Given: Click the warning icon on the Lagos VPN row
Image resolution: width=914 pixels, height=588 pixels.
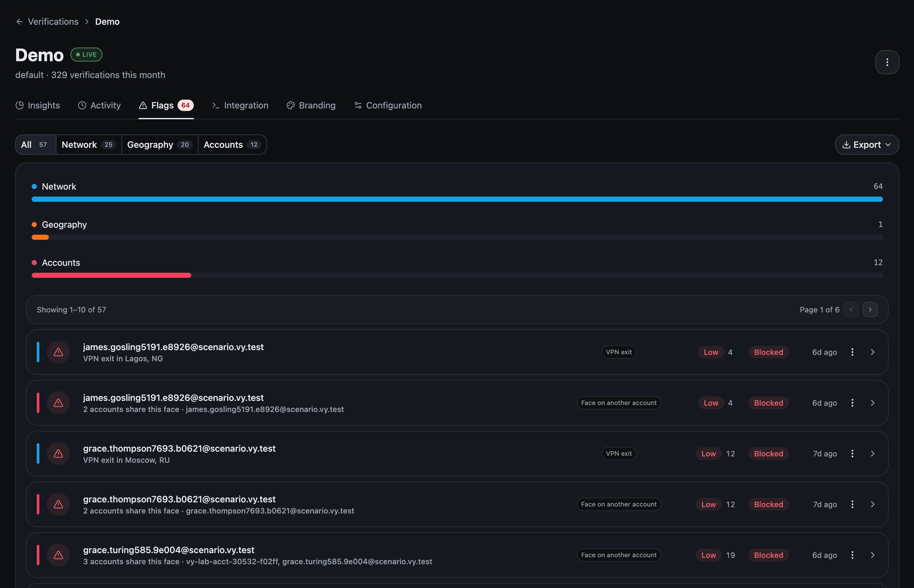Looking at the screenshot, I should pyautogui.click(x=58, y=352).
